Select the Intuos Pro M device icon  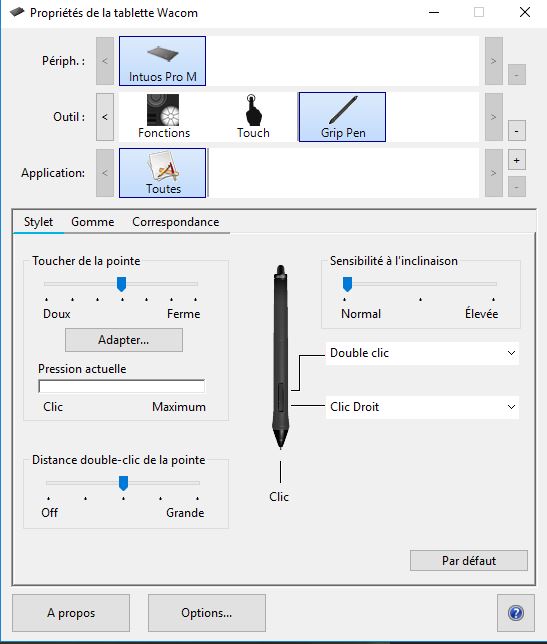pos(162,61)
